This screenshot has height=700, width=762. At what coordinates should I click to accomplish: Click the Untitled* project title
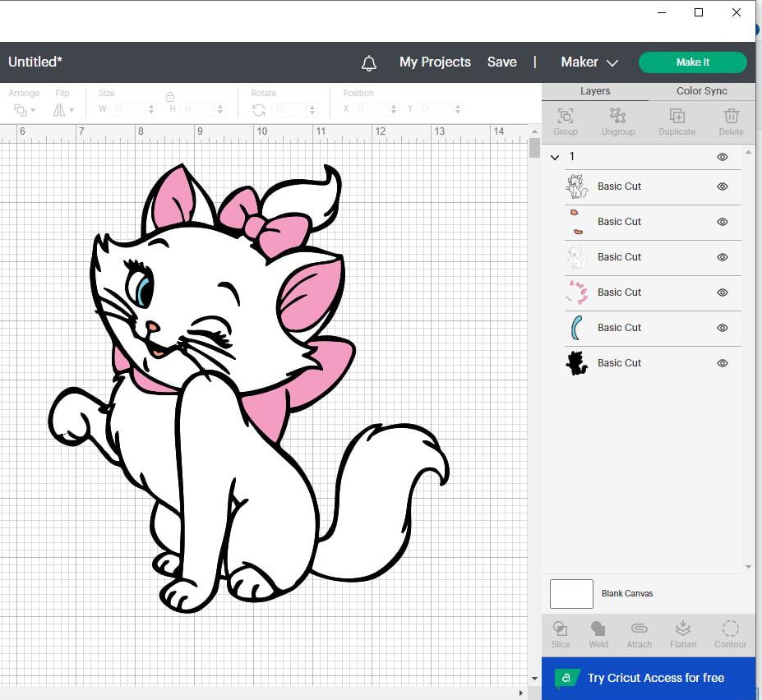click(x=35, y=62)
